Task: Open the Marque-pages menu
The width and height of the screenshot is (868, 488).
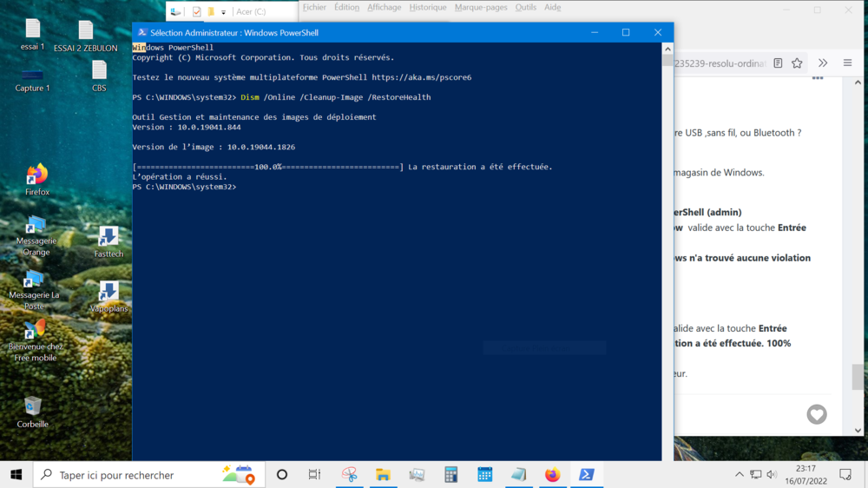Action: coord(481,8)
